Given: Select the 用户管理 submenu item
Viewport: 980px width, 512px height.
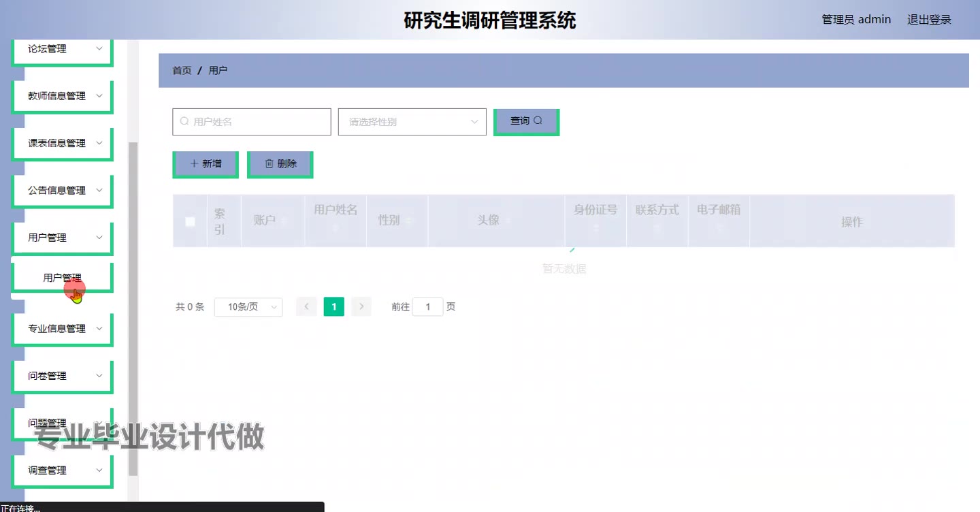Looking at the screenshot, I should (62, 278).
